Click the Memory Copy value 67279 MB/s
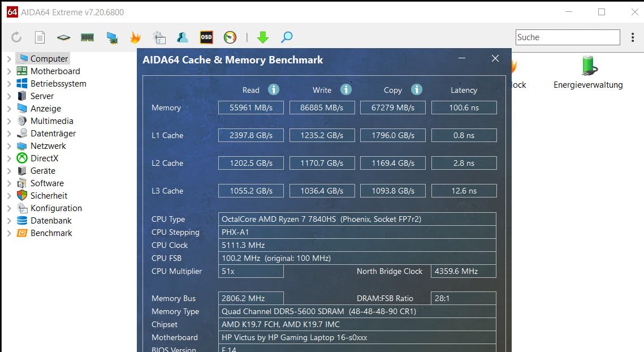Image resolution: width=644 pixels, height=352 pixels. (x=393, y=108)
